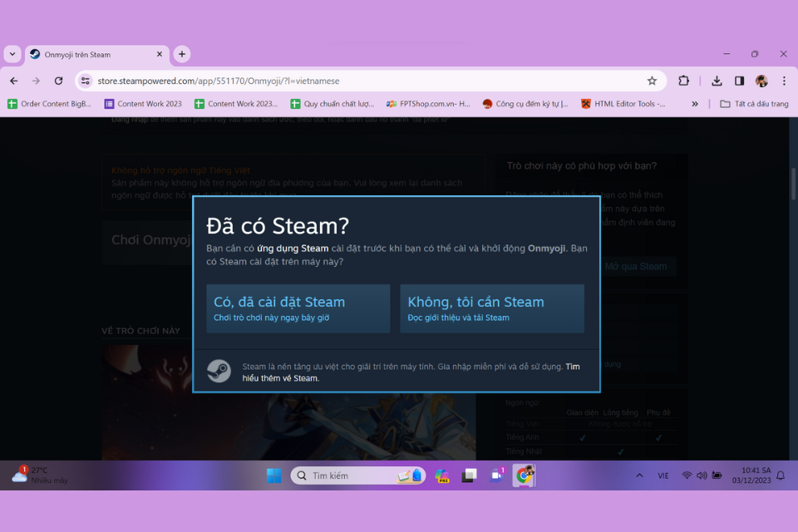Open Wi-Fi network tray icon
Viewport: 798px width, 532px height.
[687, 475]
